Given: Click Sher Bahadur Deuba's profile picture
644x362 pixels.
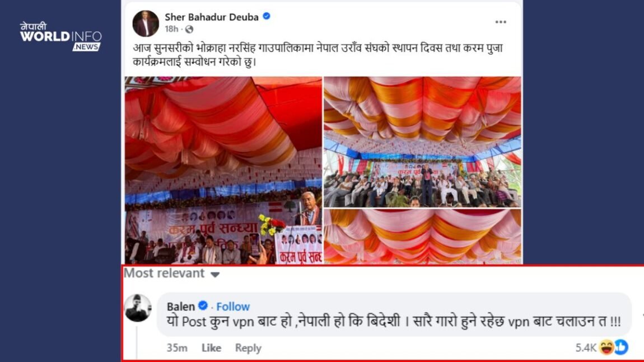Looking at the screenshot, I should pos(146,24).
